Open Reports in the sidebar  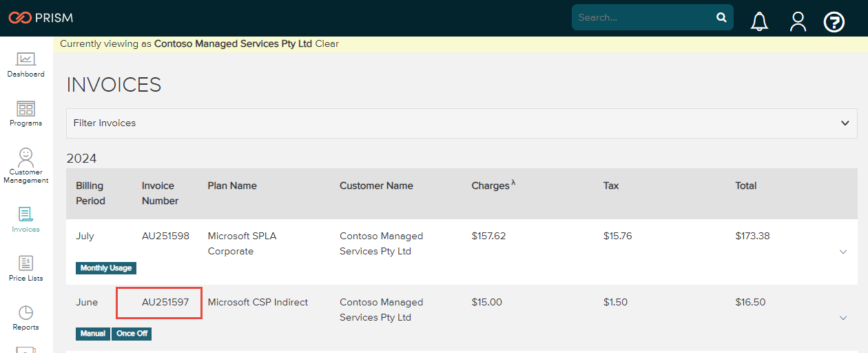pyautogui.click(x=26, y=318)
